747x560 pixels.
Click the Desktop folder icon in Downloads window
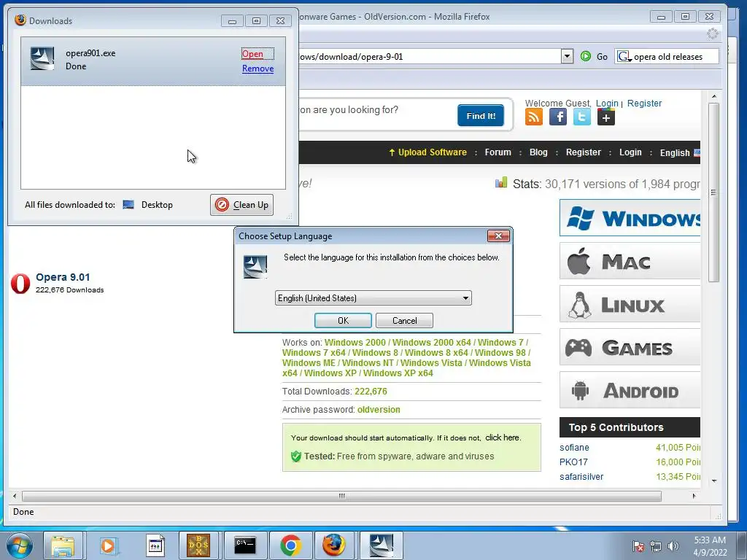point(128,205)
